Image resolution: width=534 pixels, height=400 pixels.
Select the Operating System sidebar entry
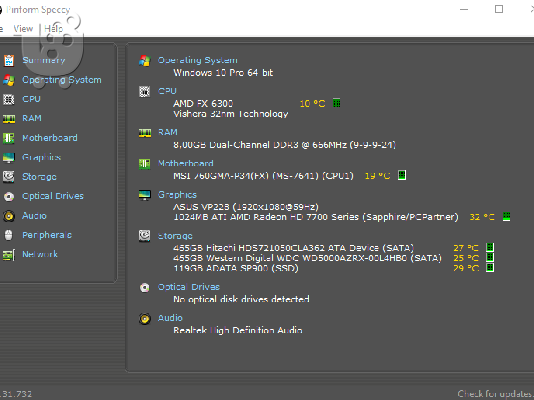(x=62, y=80)
